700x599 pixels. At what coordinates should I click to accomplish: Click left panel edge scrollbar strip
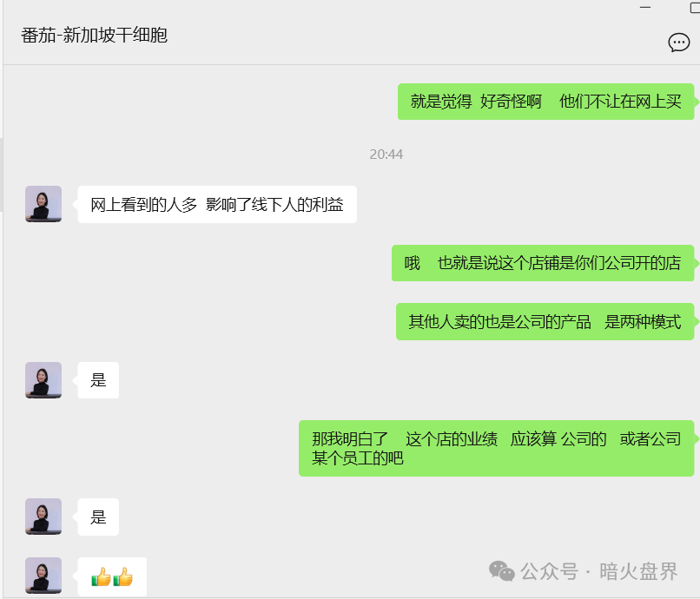[2, 174]
